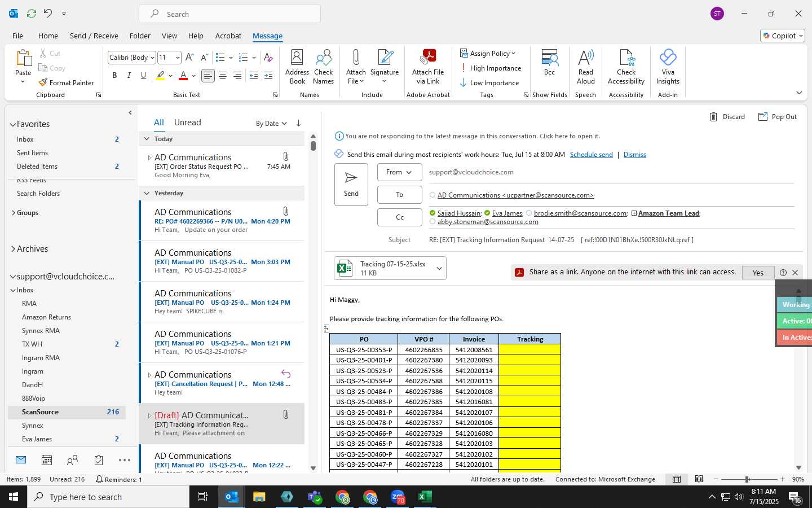The image size is (812, 508).
Task: Pick highlight color swatch
Action: click(161, 75)
